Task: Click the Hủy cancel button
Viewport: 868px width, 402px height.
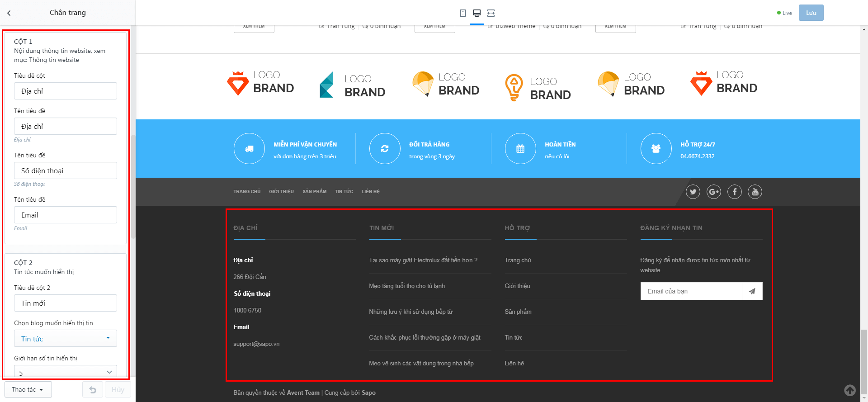Action: pyautogui.click(x=118, y=390)
